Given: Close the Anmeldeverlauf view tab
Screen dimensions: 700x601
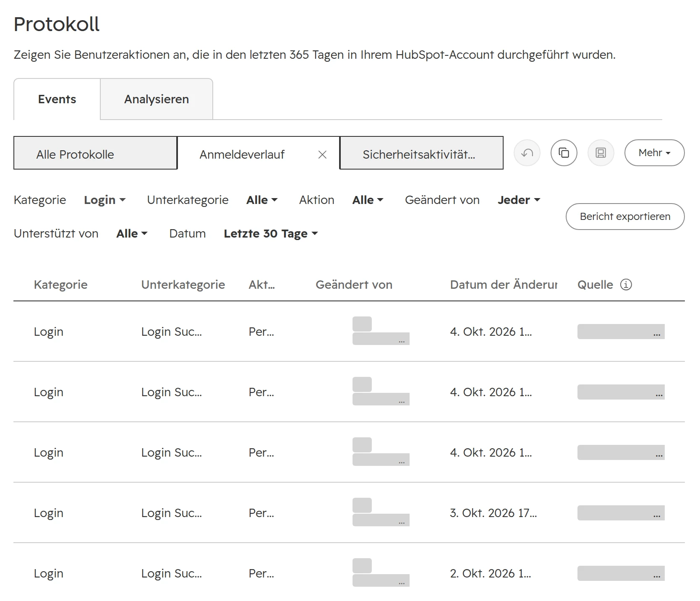Looking at the screenshot, I should (x=322, y=154).
